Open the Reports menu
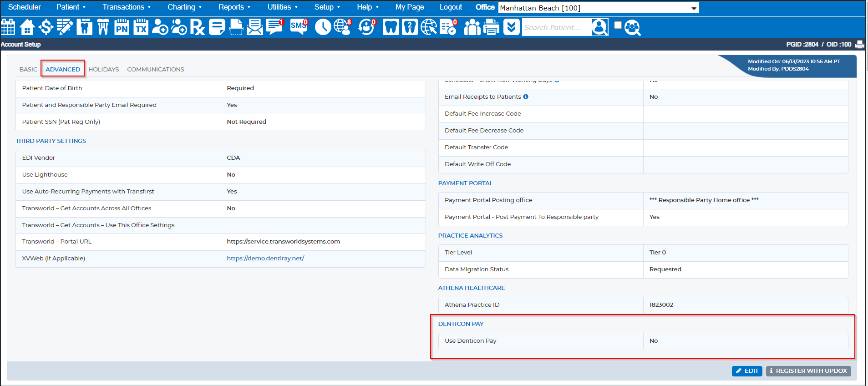Screen dimensions: 868x386 coord(234,7)
